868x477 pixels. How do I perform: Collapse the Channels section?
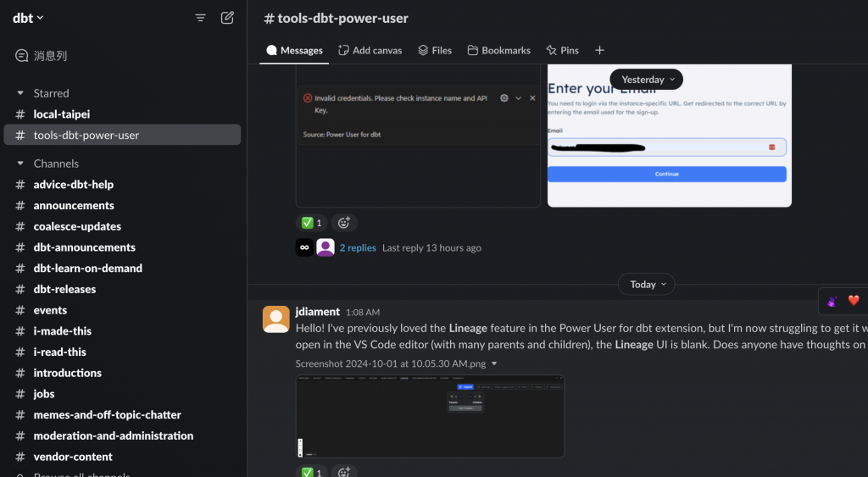20,164
